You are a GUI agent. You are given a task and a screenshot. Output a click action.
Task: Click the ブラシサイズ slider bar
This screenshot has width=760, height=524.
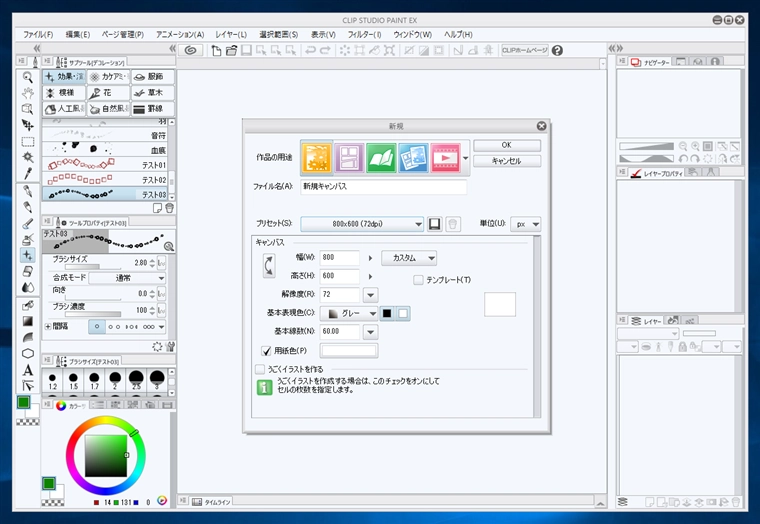(x=93, y=267)
